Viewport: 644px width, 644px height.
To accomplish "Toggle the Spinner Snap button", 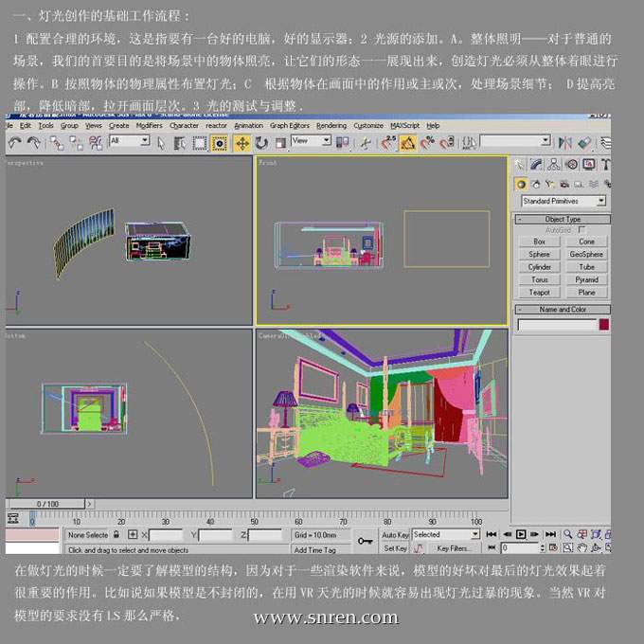I will pos(447,143).
